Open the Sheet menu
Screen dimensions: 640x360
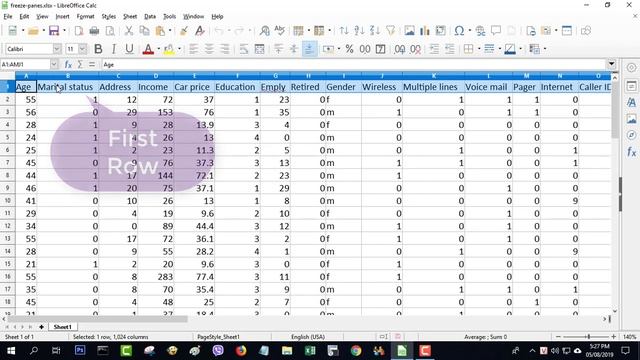130,16
